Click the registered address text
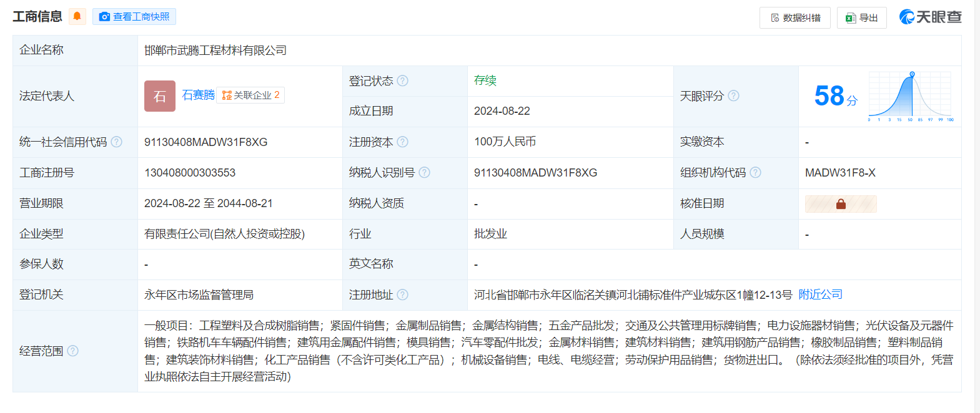This screenshot has height=413, width=980. click(633, 295)
